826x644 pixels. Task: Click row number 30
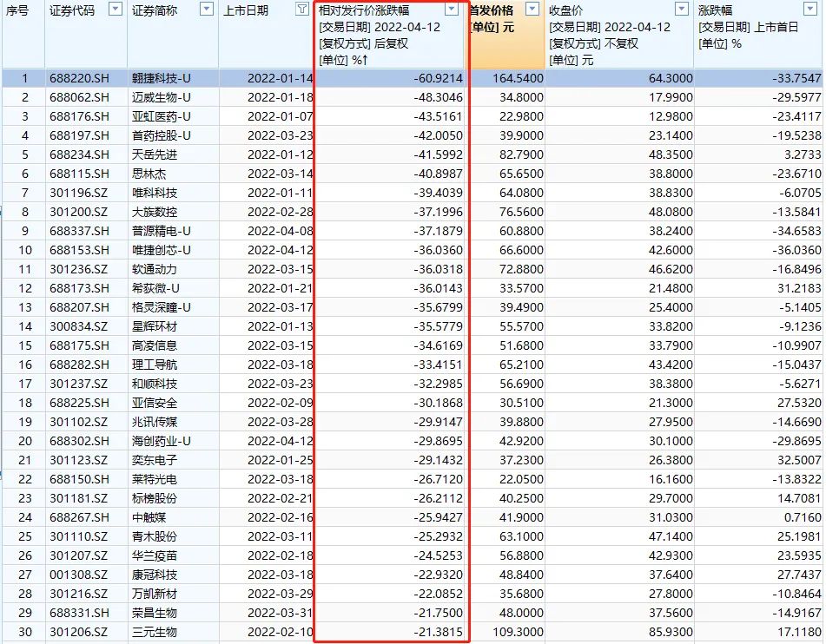click(x=25, y=632)
